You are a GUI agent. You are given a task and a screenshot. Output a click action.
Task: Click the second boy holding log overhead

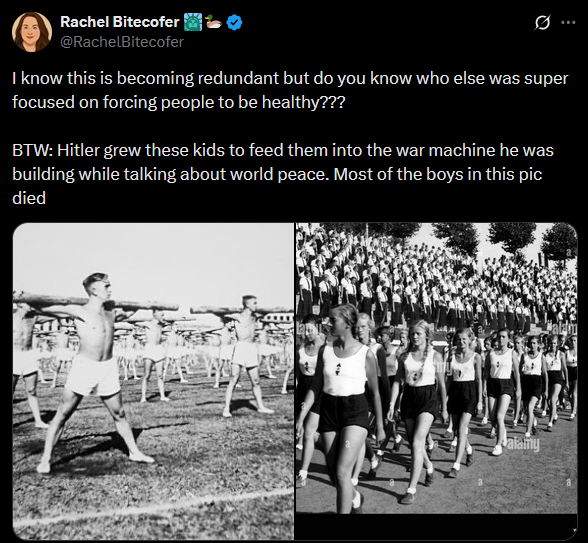pos(246,356)
